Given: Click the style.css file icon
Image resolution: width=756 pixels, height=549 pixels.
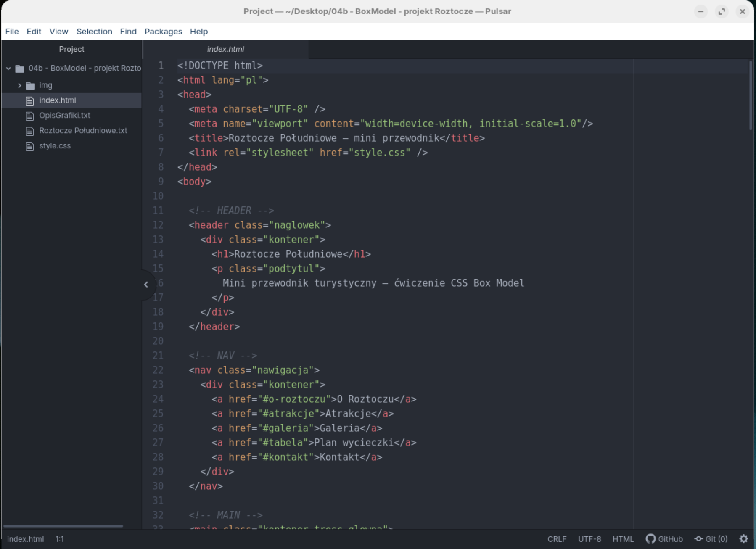Looking at the screenshot, I should (x=30, y=146).
